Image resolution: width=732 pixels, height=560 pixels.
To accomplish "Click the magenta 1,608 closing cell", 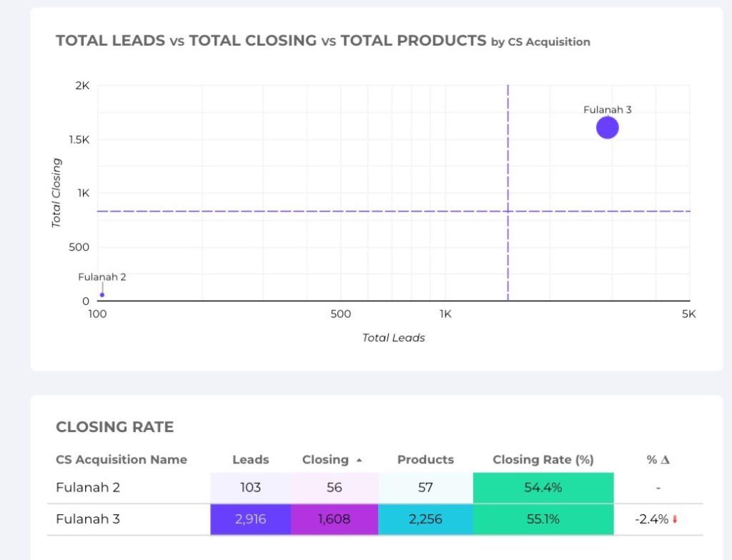I will [334, 519].
